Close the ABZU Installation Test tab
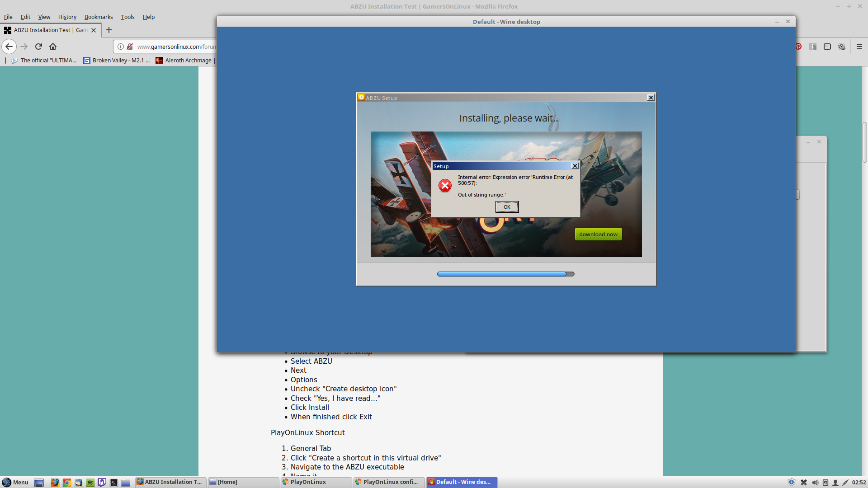The width and height of the screenshot is (868, 488). coord(94,30)
